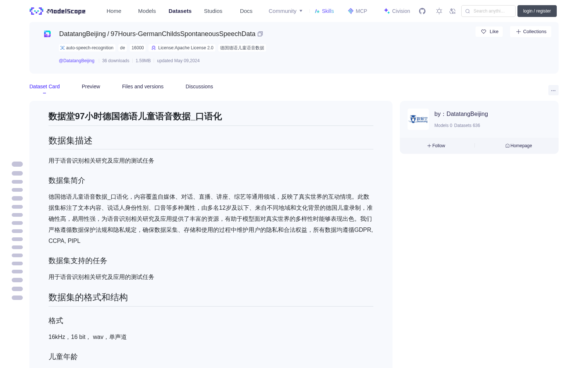Click the Datatang organization logo thumbnail
The height and width of the screenshot is (368, 588).
pos(418,119)
